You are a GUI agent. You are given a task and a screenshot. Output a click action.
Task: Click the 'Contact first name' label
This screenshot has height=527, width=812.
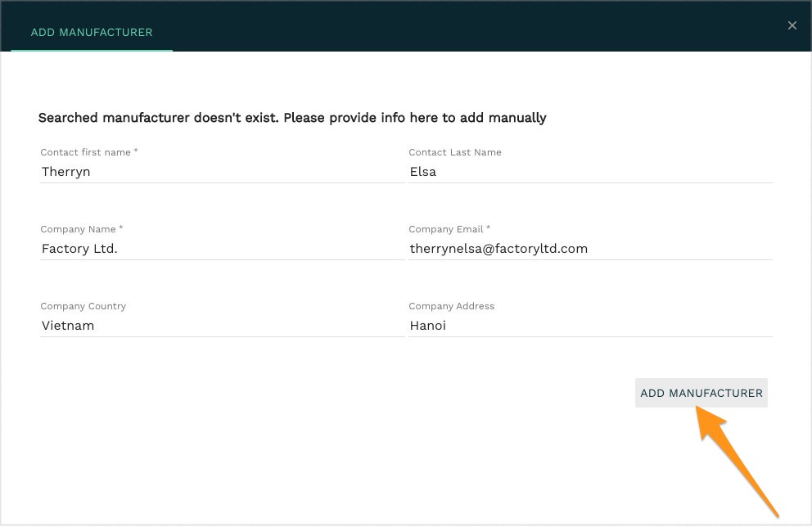pyautogui.click(x=85, y=152)
